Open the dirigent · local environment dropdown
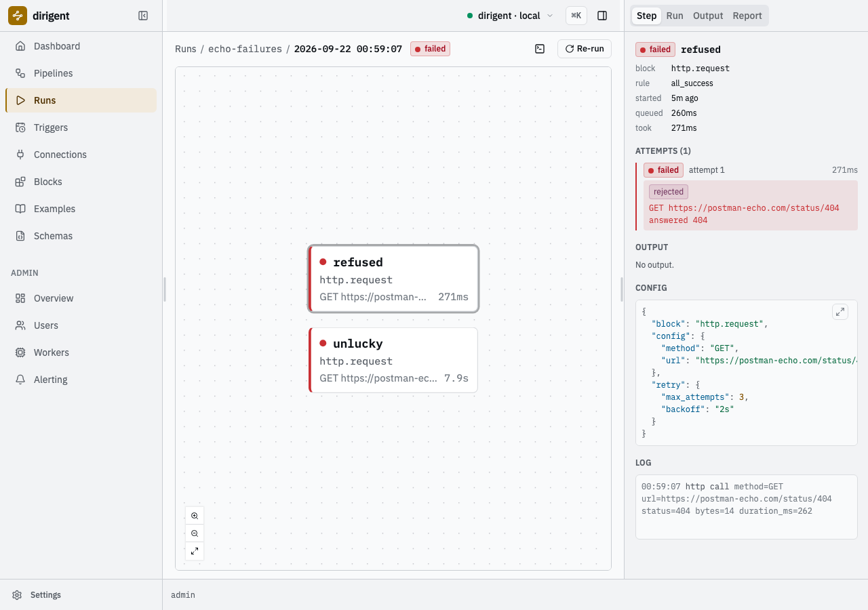 [x=510, y=16]
